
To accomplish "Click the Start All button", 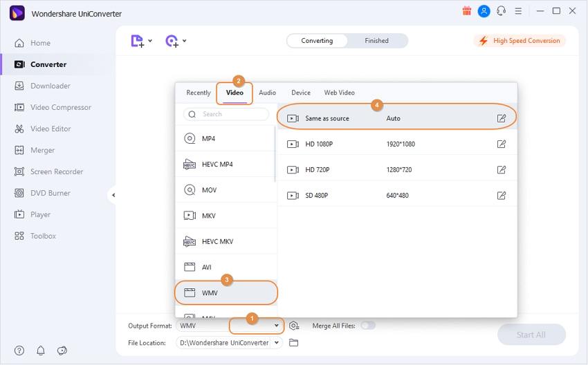I will [x=531, y=335].
